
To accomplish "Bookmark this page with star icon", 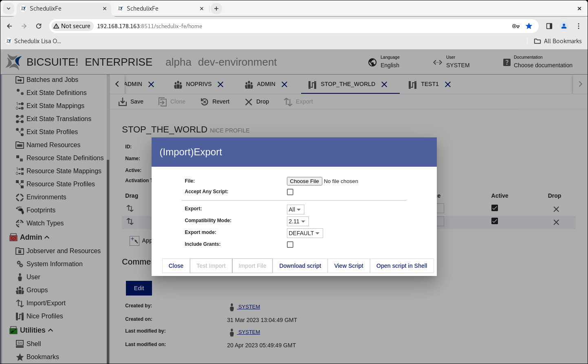I will point(529,26).
